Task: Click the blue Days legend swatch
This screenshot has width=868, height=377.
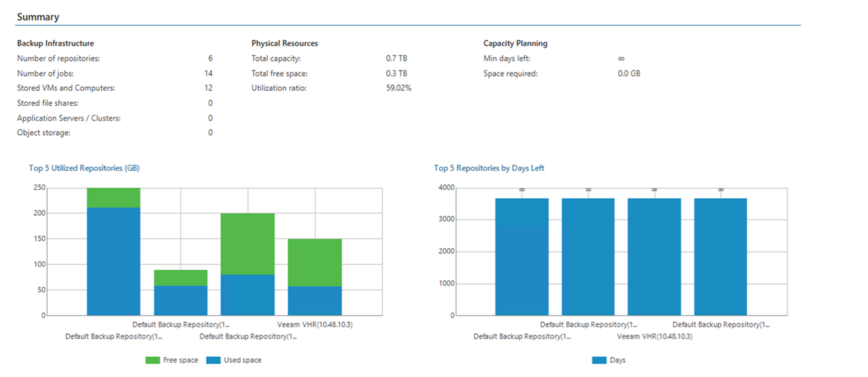Action: pos(599,360)
